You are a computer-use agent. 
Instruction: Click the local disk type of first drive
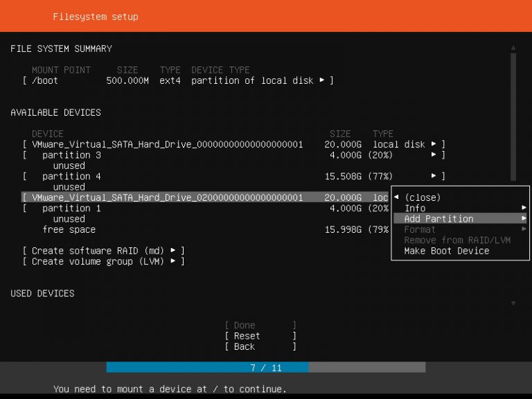399,145
